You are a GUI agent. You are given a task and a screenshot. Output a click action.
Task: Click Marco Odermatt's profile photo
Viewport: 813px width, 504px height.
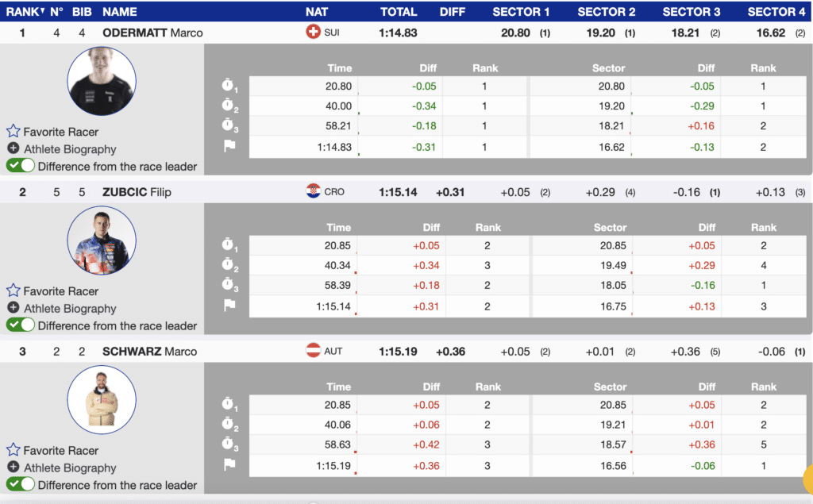click(x=102, y=82)
